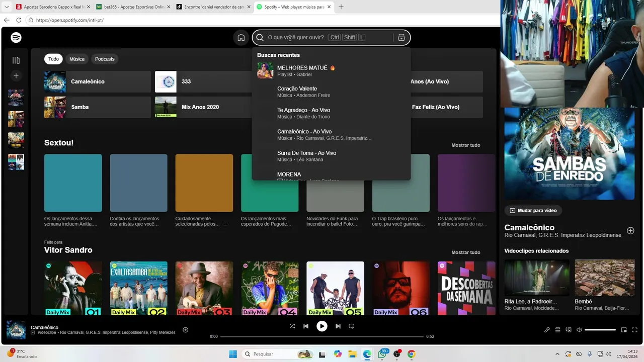Enter full screen mode in player
This screenshot has width=644, height=362.
[635, 330]
